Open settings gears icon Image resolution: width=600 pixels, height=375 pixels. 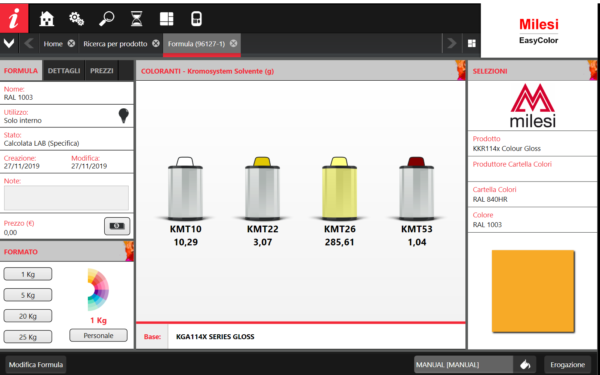click(77, 18)
